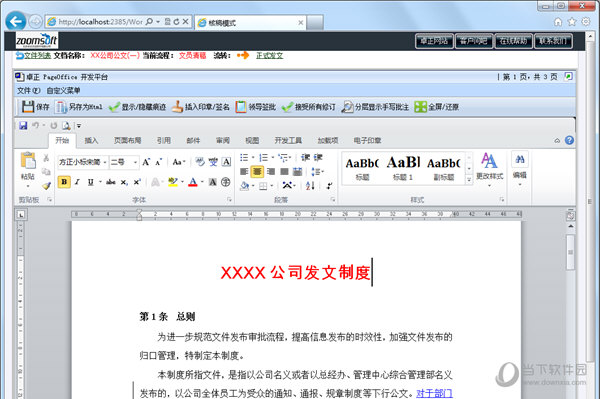Click the numbering list icon
The image size is (600, 399).
263,158
